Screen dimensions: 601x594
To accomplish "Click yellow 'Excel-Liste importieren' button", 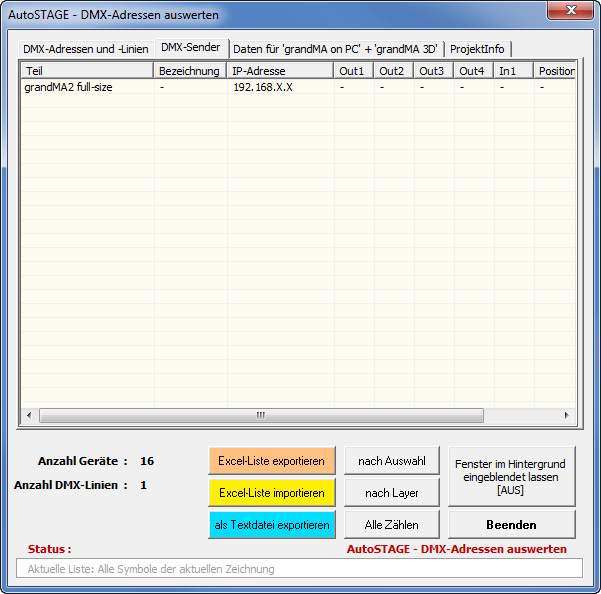I will pos(272,493).
